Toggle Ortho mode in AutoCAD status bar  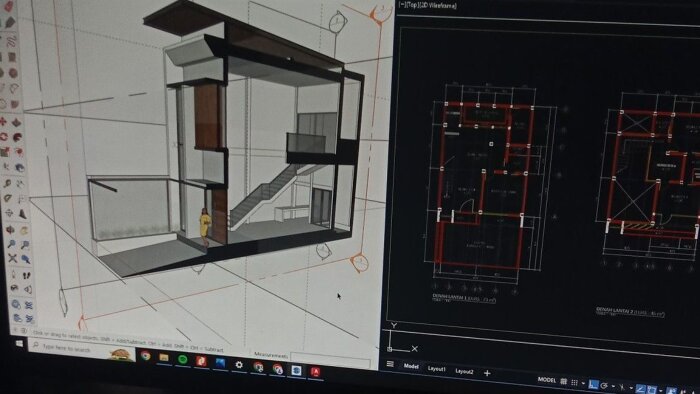594,384
